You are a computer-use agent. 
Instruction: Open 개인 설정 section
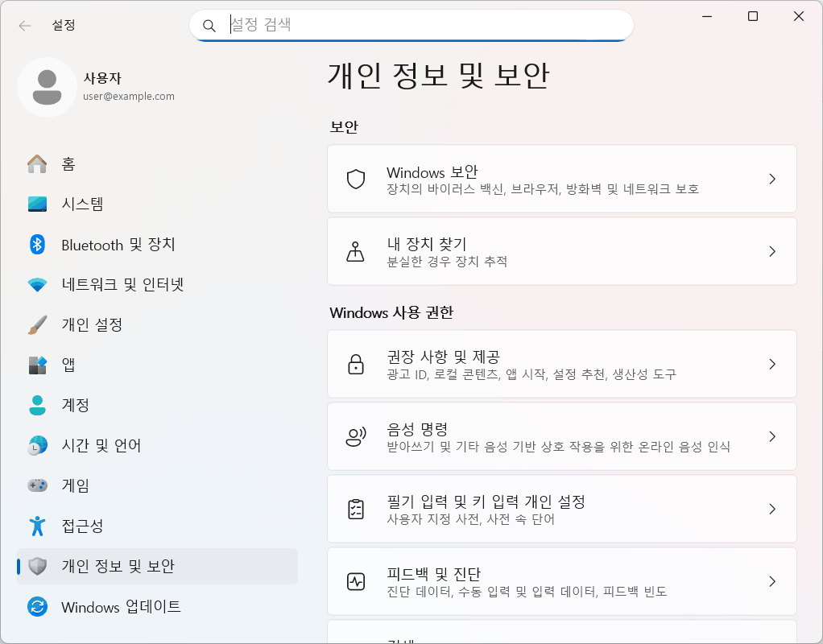(157, 324)
